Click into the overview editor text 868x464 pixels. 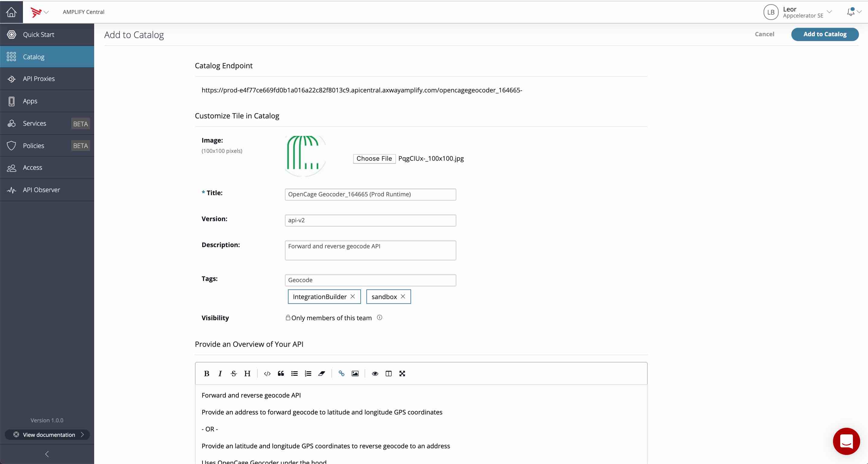(x=421, y=424)
